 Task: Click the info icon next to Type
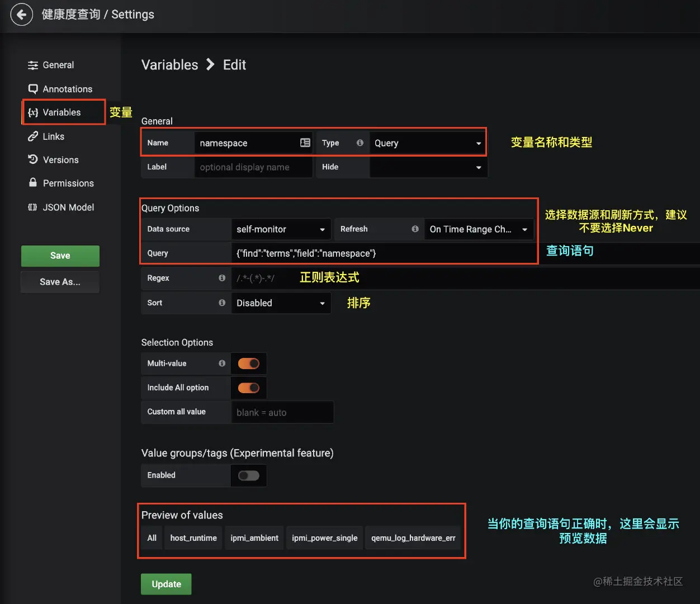360,143
